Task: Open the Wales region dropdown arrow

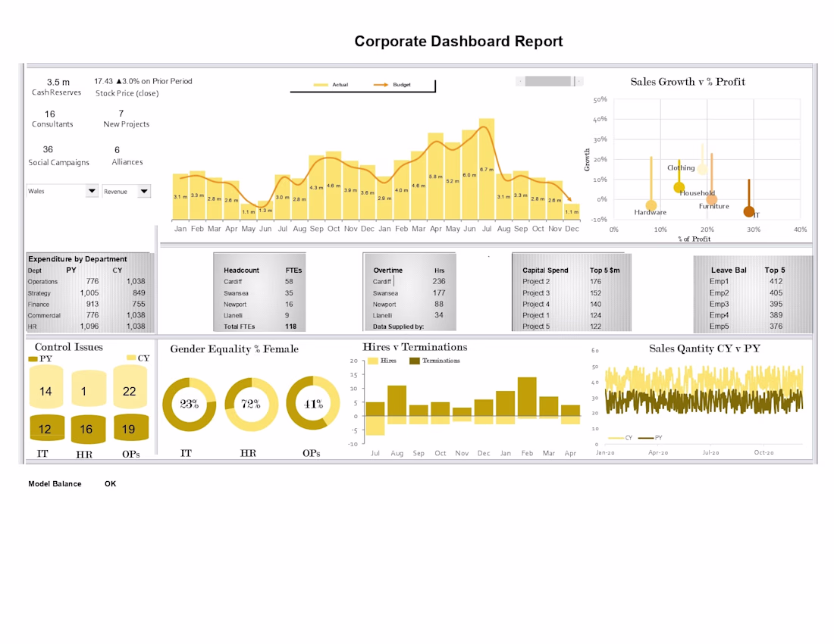Action: (x=92, y=191)
